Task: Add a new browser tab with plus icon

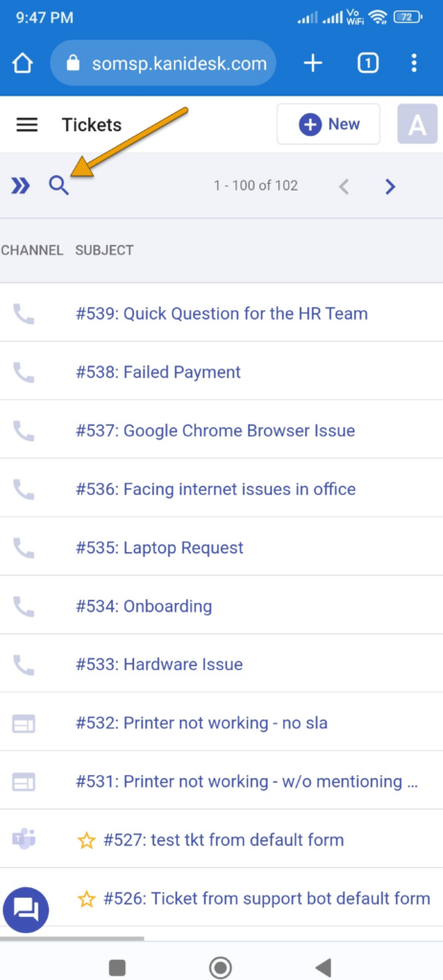Action: (313, 63)
